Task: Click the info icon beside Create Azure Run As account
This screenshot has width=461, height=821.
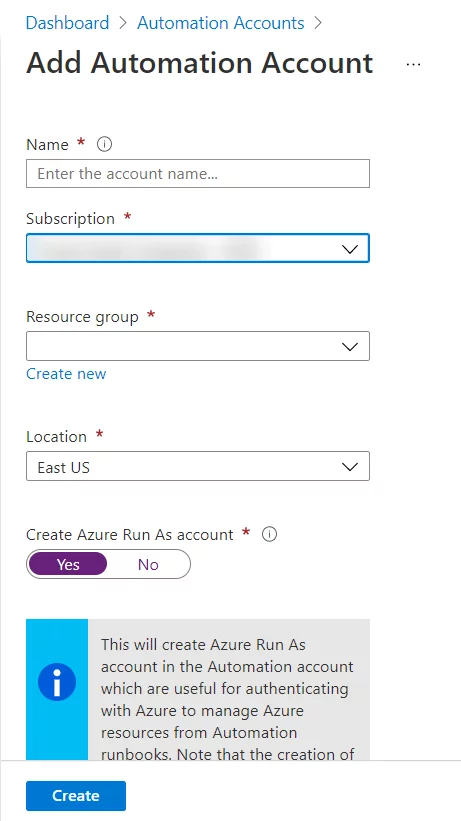Action: 269,535
